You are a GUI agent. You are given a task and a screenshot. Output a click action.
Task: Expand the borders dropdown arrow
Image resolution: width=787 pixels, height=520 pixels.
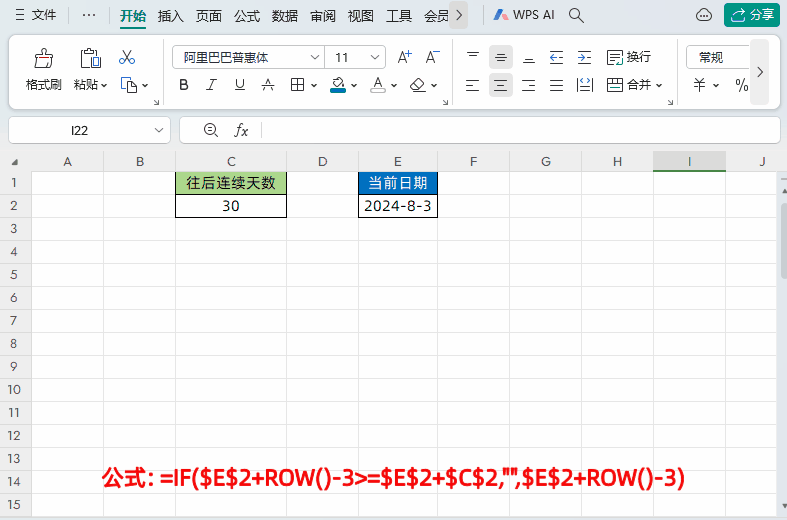(x=314, y=85)
